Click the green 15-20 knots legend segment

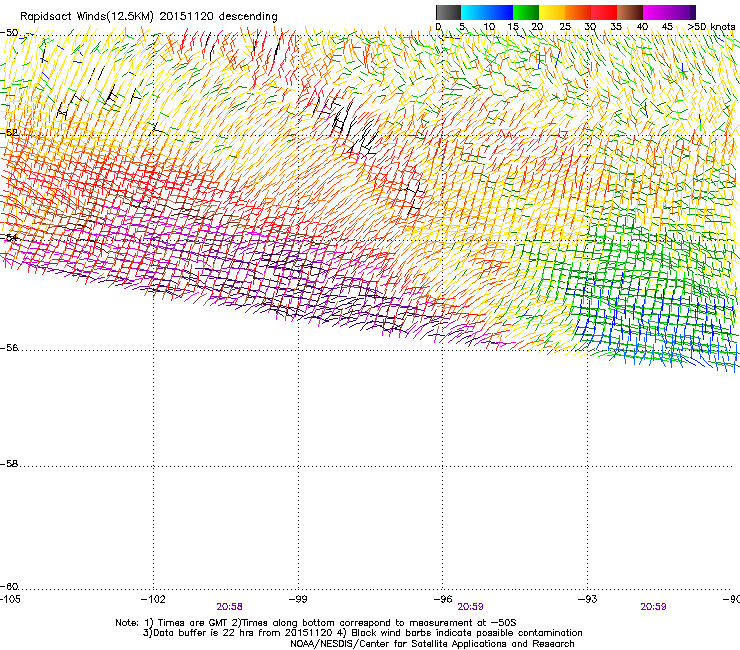pyautogui.click(x=526, y=12)
